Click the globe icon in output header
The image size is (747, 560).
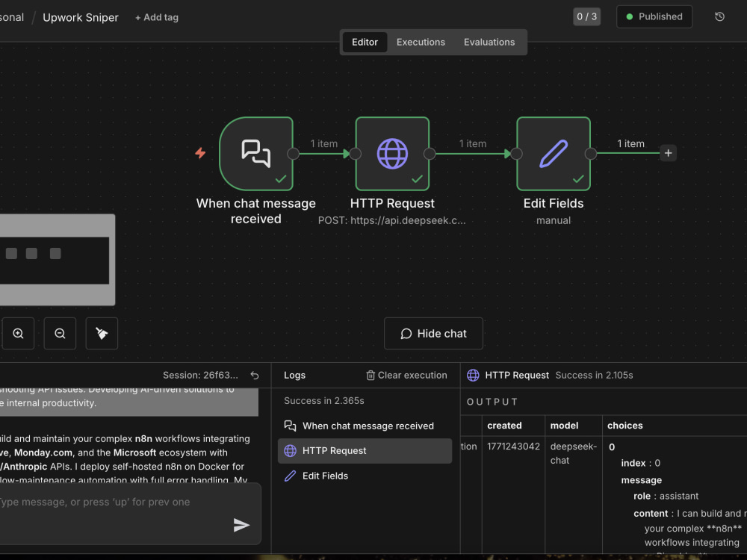coord(473,376)
